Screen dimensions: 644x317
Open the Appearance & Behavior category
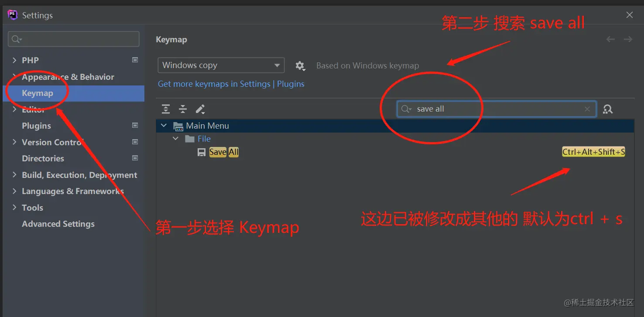tap(68, 77)
